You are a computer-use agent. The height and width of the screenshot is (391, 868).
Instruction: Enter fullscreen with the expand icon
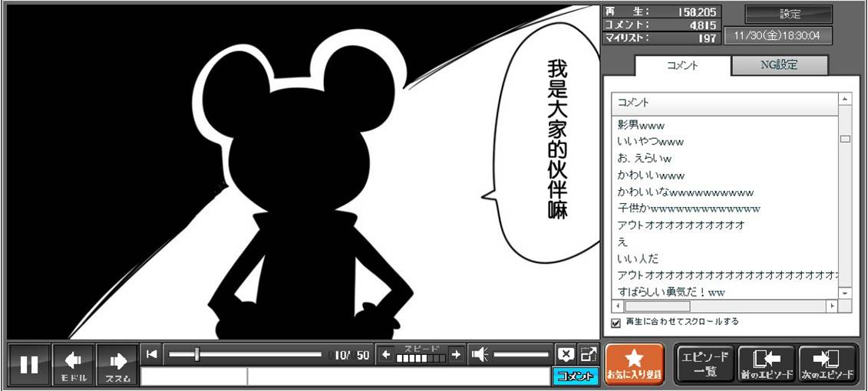click(x=588, y=354)
